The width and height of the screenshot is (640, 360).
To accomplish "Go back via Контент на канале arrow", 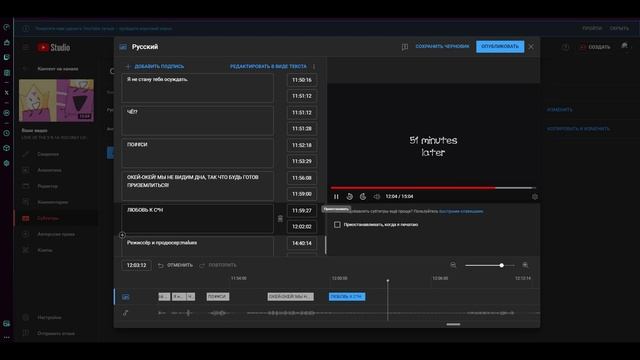I will tap(25, 69).
